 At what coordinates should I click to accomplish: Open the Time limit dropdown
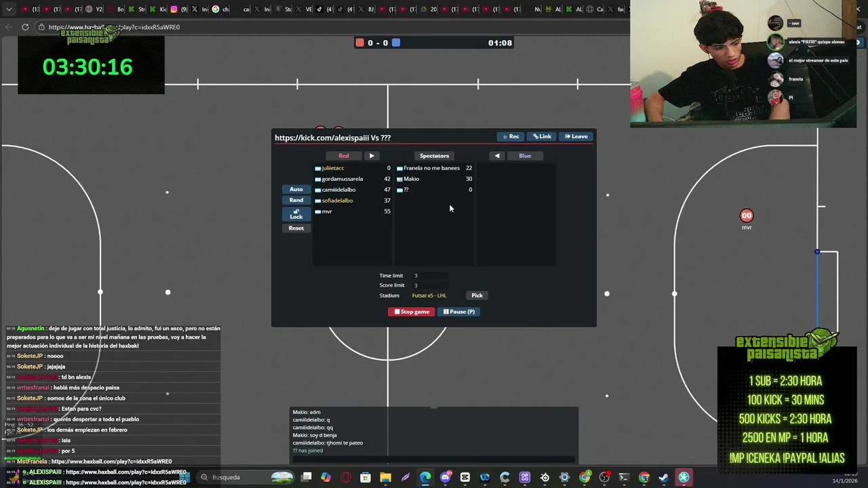point(430,276)
